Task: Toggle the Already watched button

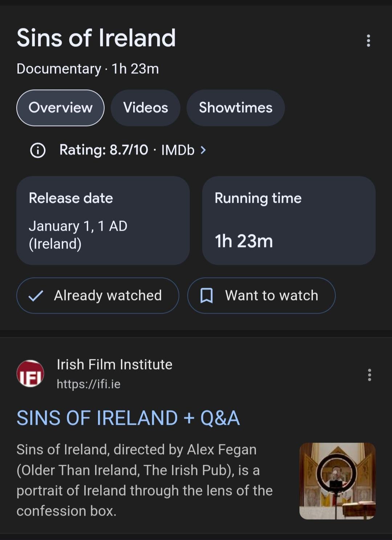Action: tap(98, 295)
